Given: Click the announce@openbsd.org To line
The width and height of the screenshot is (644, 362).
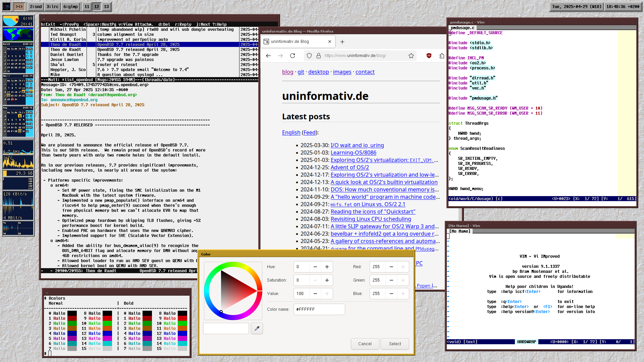Looking at the screenshot, I should 69,100.
